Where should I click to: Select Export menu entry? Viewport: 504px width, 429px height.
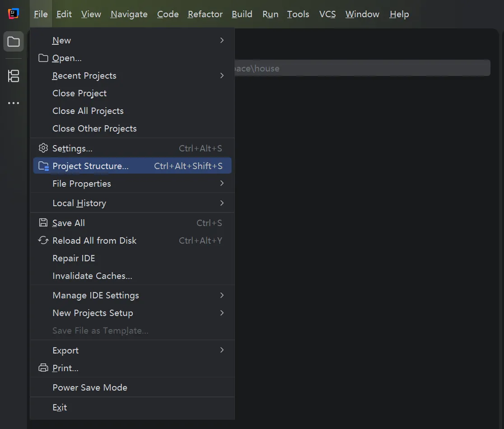point(132,350)
